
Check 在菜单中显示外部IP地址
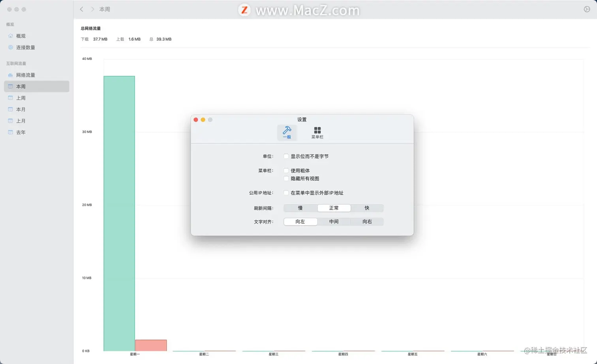tap(286, 193)
